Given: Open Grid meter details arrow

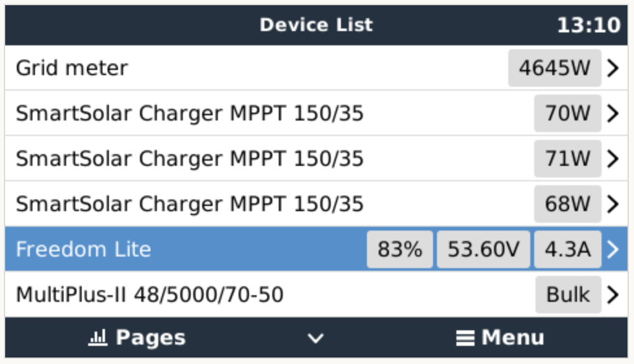Looking at the screenshot, I should coord(613,68).
